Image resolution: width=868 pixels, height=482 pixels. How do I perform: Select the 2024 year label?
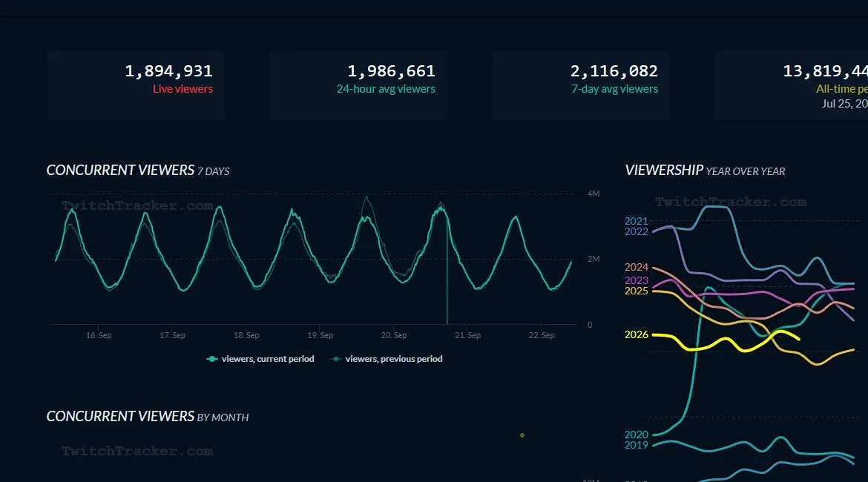636,267
